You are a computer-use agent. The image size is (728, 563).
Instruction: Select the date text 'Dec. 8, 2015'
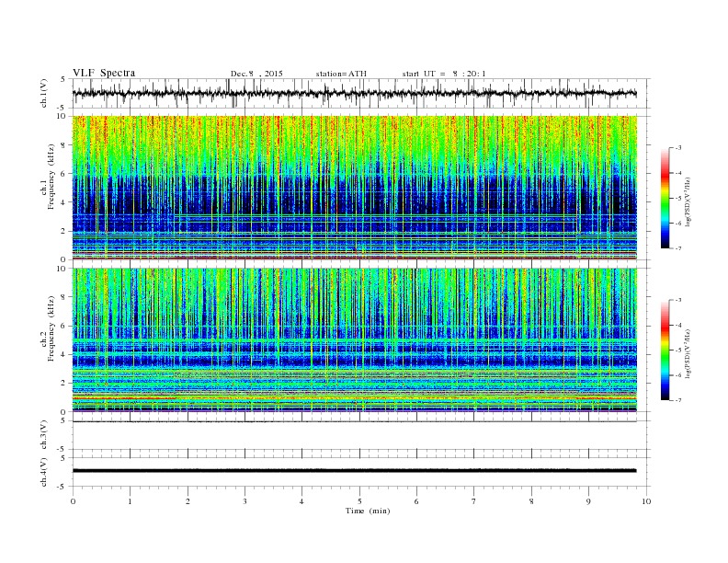coord(256,74)
